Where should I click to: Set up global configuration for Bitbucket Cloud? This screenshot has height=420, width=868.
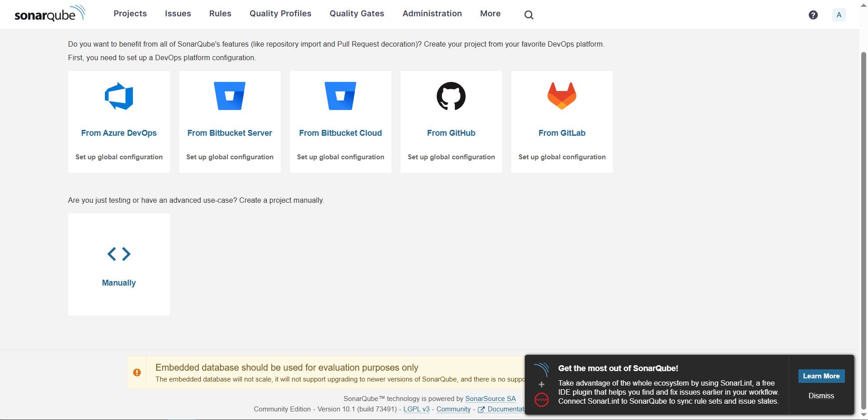pyautogui.click(x=340, y=157)
